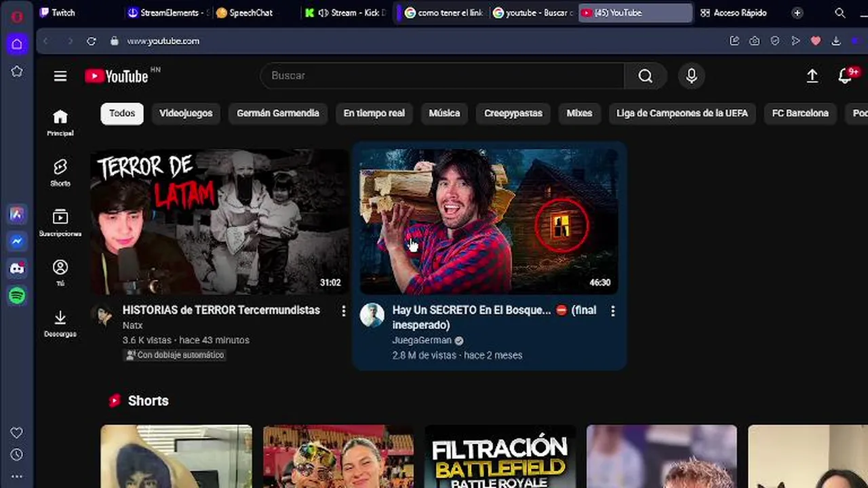The height and width of the screenshot is (488, 868).
Task: Open Suscripciones in YouTube sidebar
Action: pyautogui.click(x=60, y=223)
